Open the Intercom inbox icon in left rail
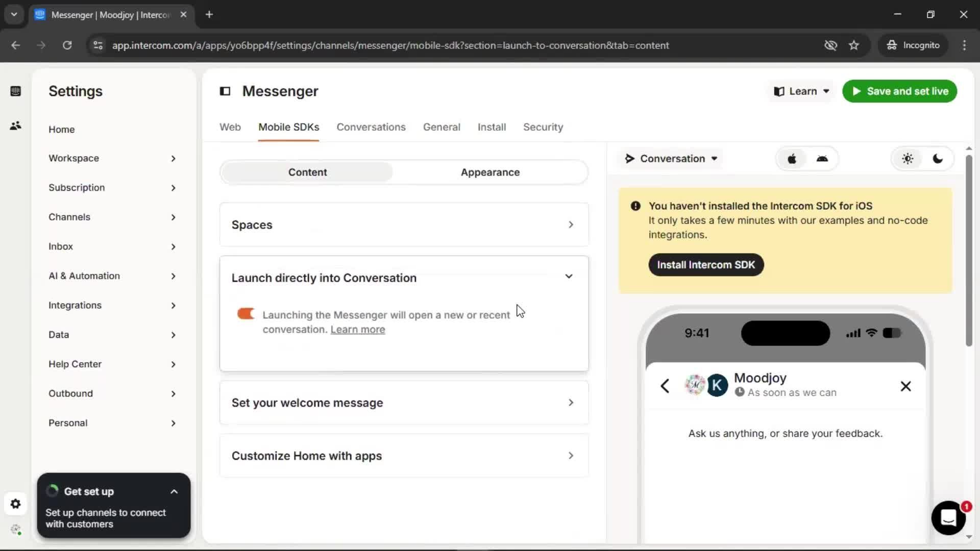 coord(15,91)
